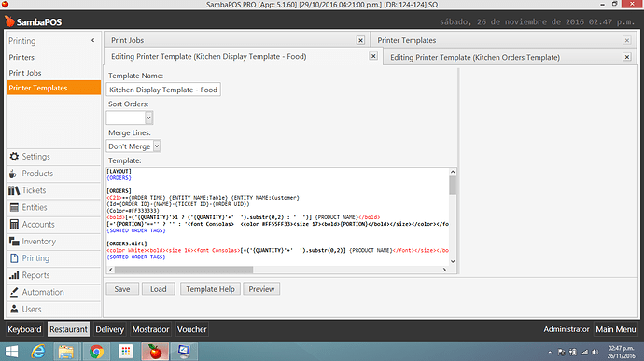Image resolution: width=644 pixels, height=361 pixels.
Task: Launch Internet Explorer from the taskbar
Action: click(x=38, y=352)
